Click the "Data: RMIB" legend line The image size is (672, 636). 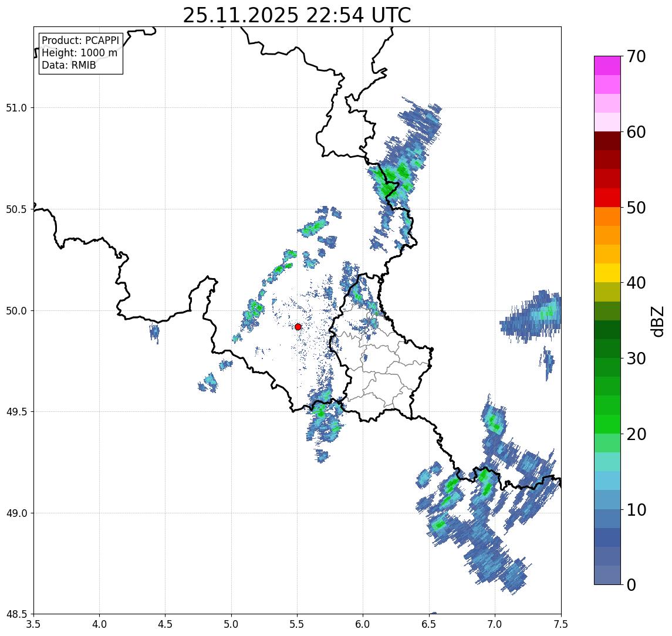click(69, 65)
